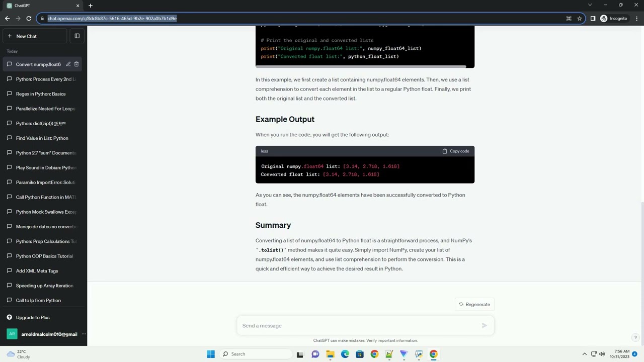
Task: Go forward in browser history
Action: [x=18, y=19]
